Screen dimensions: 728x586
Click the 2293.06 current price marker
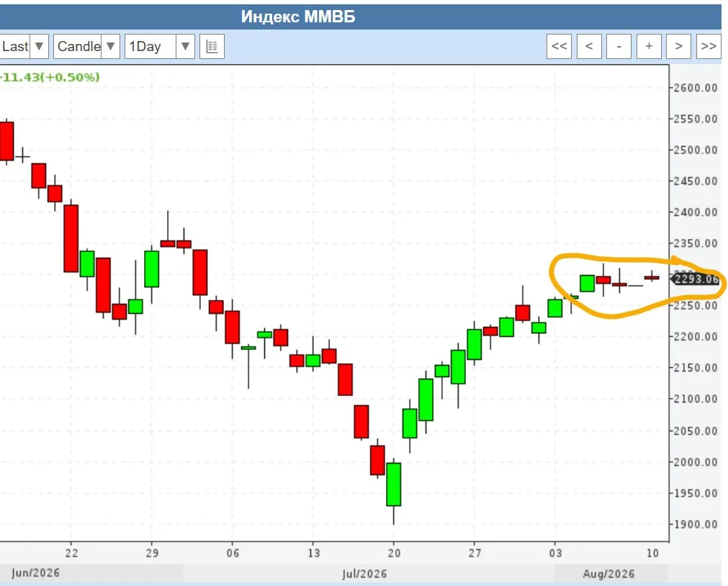(696, 279)
